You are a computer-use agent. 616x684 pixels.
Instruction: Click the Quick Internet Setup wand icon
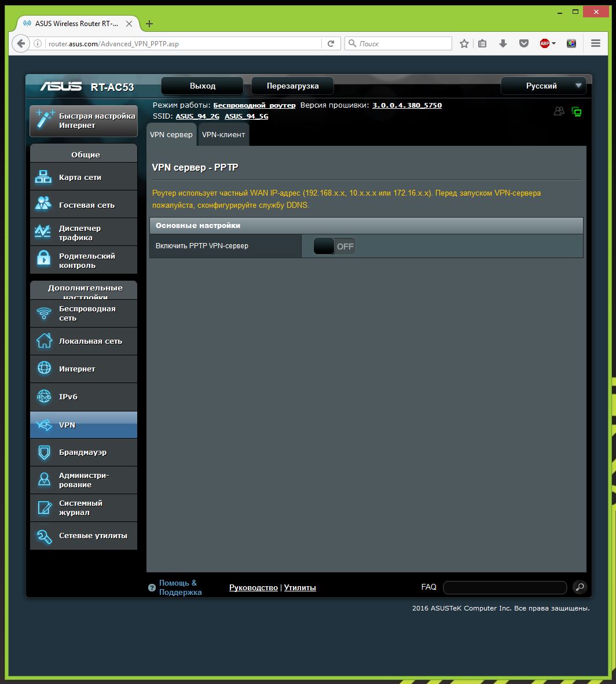(45, 119)
